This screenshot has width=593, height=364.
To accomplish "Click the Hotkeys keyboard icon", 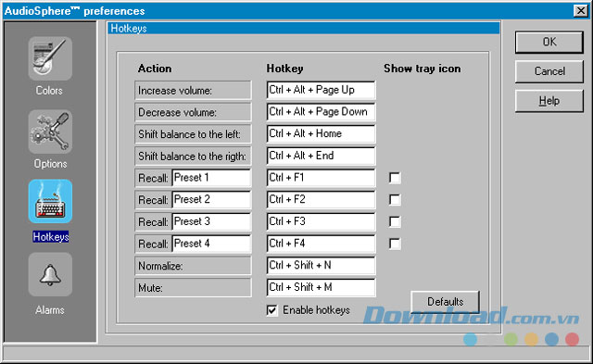I will pyautogui.click(x=50, y=201).
